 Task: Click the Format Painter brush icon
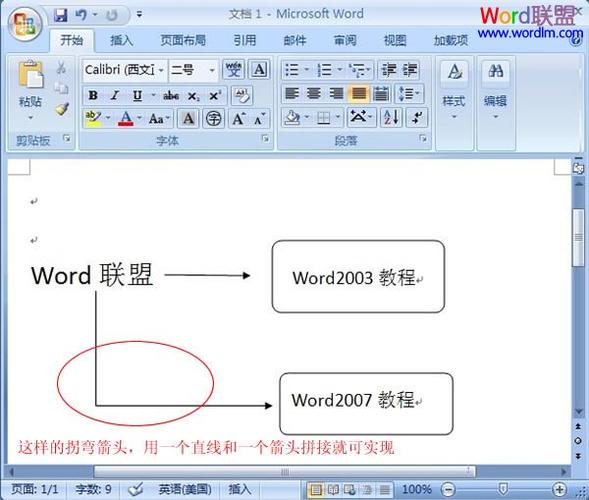62,109
